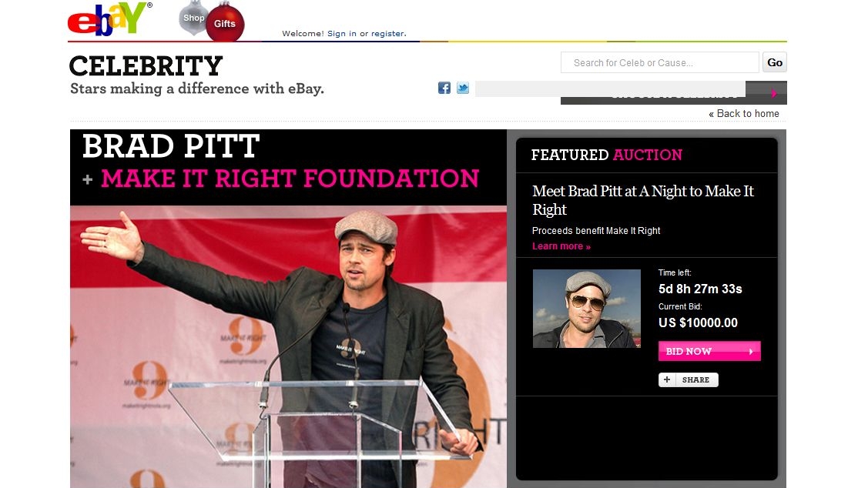Click the plus sign before Make It Right Foundation
Viewport: 868px width, 488px height.
88,179
